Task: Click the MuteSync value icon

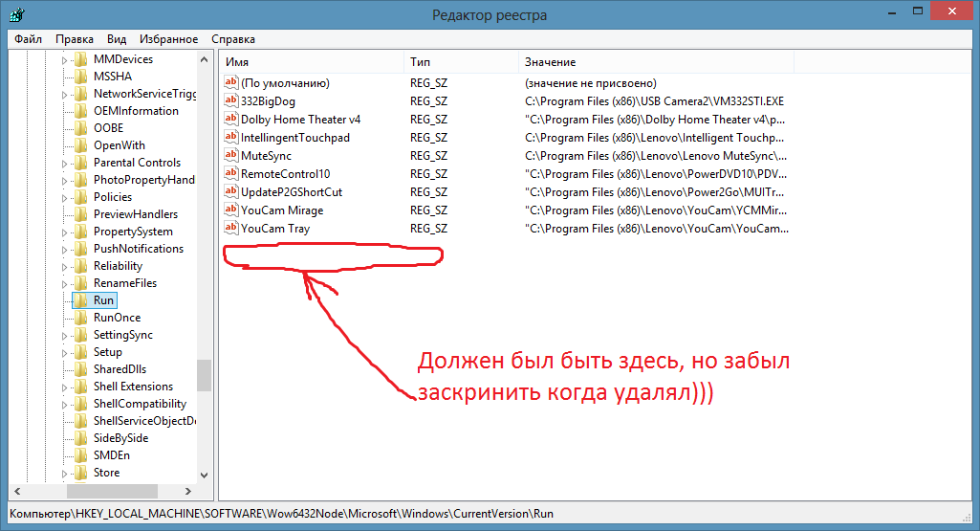Action: pos(231,154)
